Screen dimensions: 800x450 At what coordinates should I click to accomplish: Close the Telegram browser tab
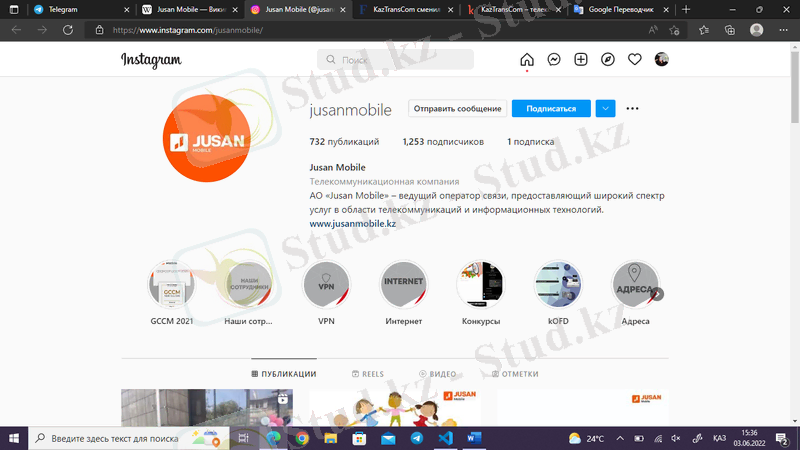point(127,10)
